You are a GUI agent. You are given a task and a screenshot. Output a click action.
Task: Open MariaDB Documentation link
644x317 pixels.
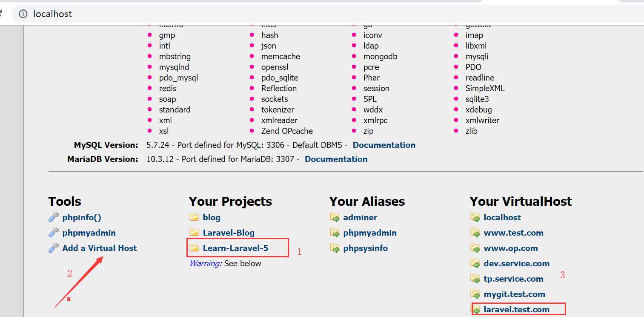[336, 159]
